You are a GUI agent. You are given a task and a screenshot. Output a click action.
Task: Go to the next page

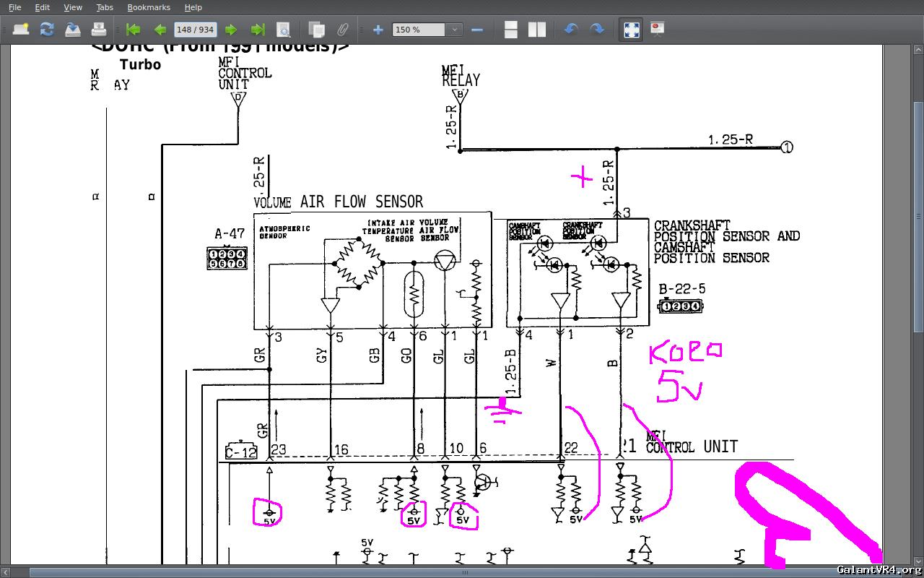[231, 30]
